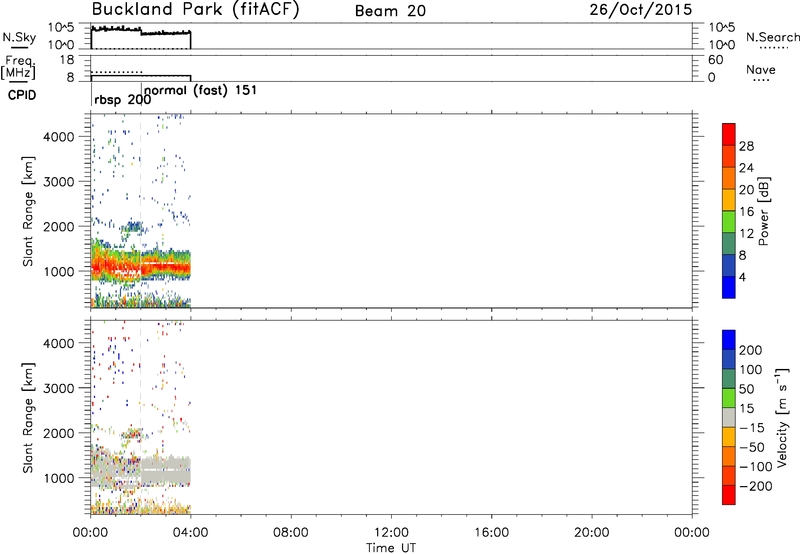Click the '4' power scale value
Image resolution: width=800 pixels, height=554 pixels.
[x=742, y=277]
